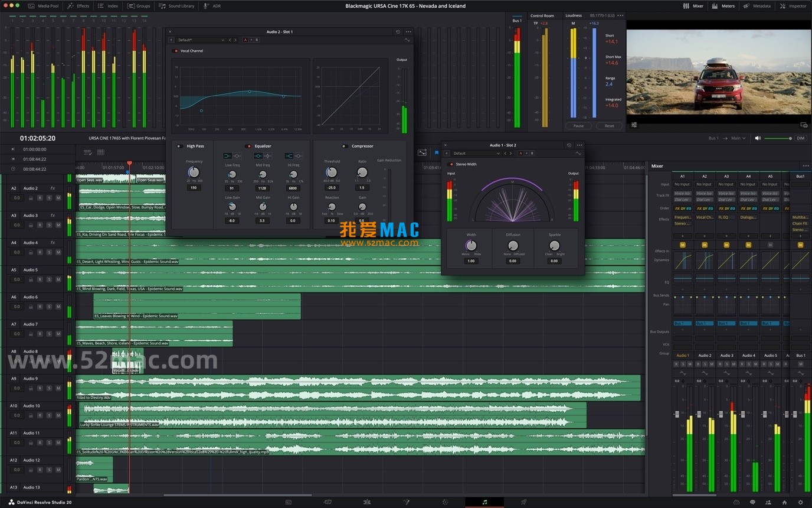
Task: Switch to the Edit page
Action: pos(366,502)
